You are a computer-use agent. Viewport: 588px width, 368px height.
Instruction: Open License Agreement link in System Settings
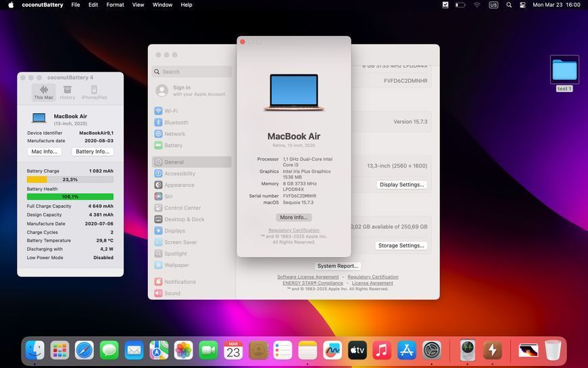pos(372,283)
